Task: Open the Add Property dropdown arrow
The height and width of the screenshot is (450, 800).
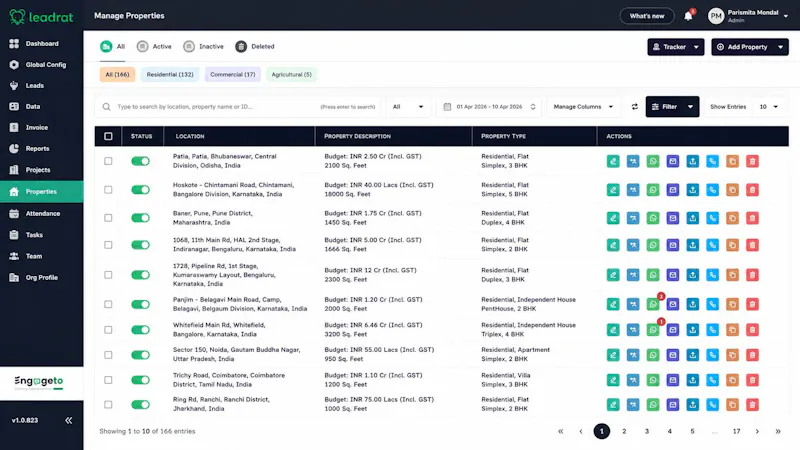Action: point(780,47)
